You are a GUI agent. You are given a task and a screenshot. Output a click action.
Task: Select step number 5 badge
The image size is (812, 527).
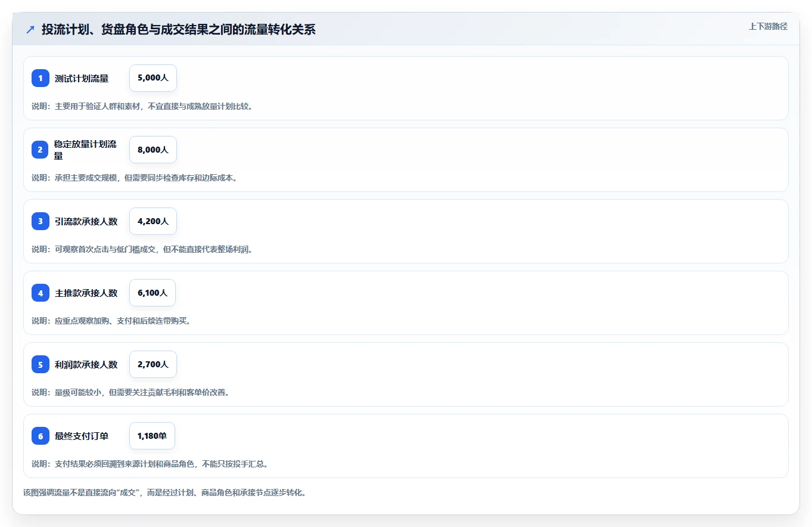click(x=41, y=364)
